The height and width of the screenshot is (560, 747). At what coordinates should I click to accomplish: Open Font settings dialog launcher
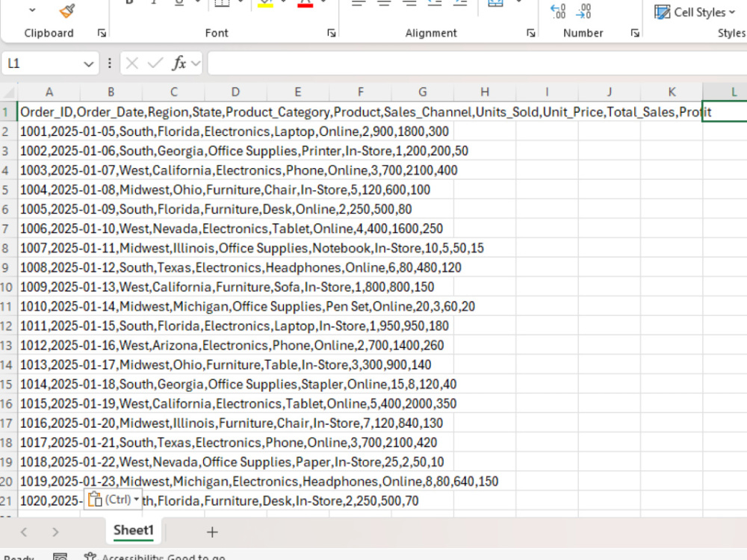pyautogui.click(x=332, y=33)
